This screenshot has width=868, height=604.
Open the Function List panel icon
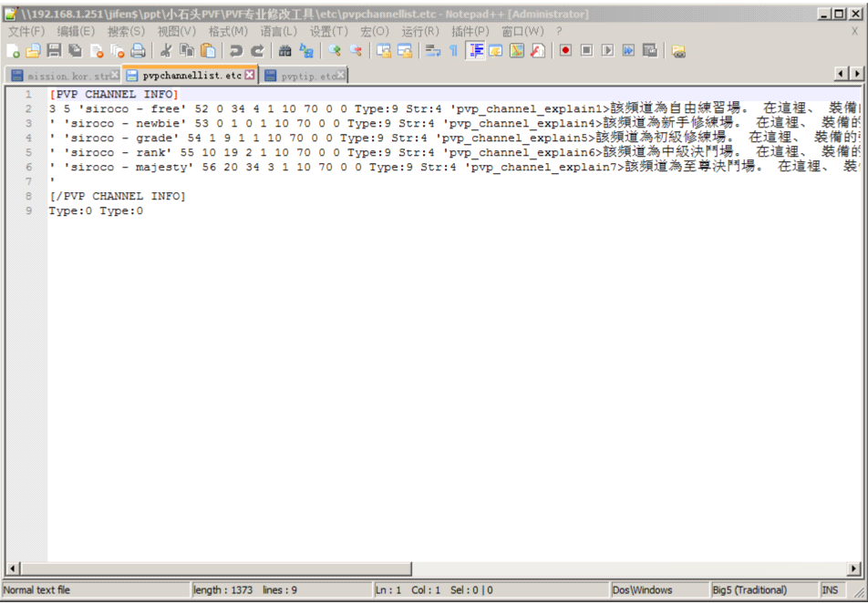click(538, 51)
